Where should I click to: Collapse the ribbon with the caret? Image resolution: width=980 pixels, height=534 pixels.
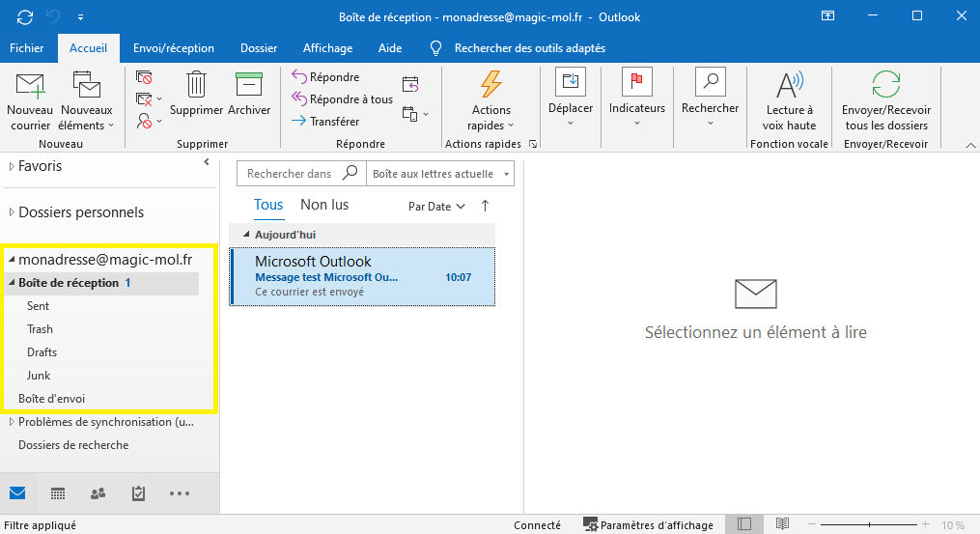(970, 145)
